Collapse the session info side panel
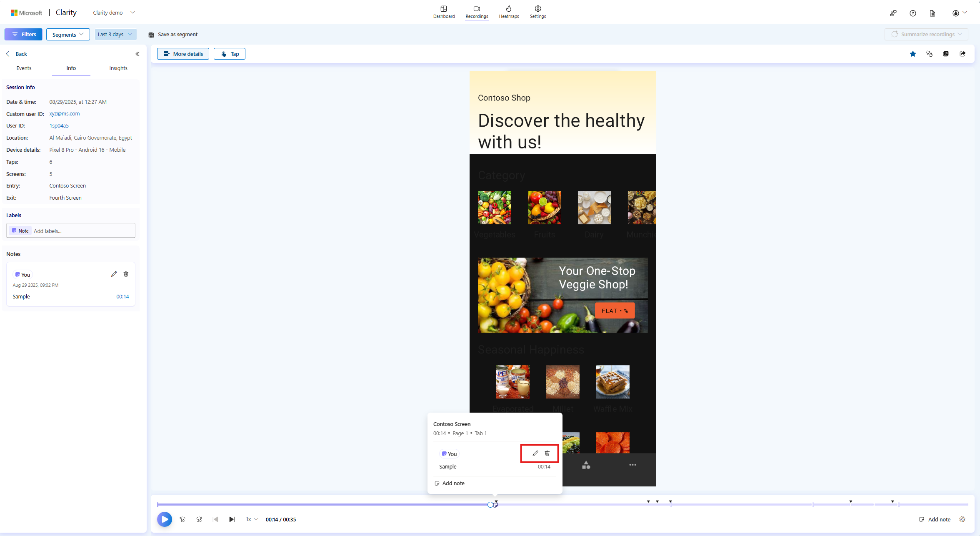 (137, 54)
